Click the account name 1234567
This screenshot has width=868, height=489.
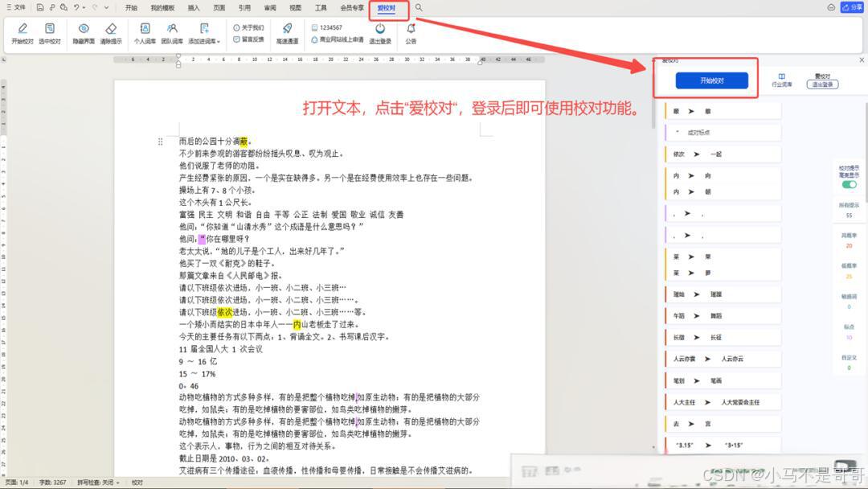[x=327, y=27]
